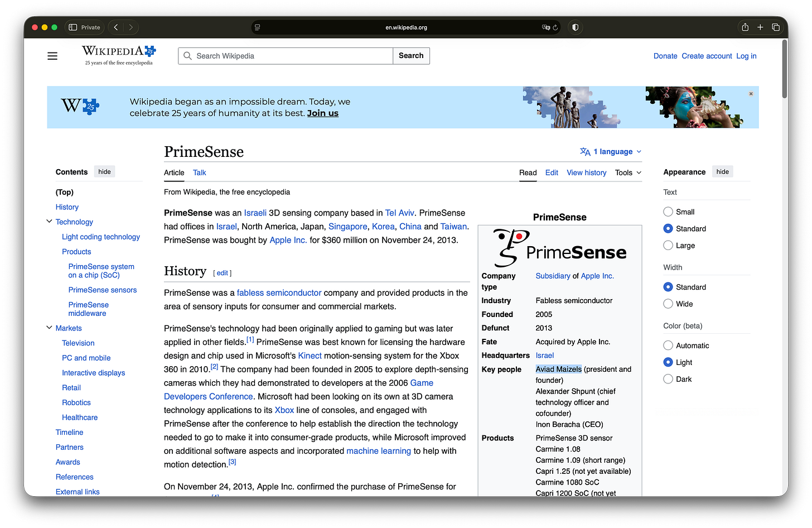Screen dimensions: 812x528
Task: Select Small text size
Action: (668, 212)
